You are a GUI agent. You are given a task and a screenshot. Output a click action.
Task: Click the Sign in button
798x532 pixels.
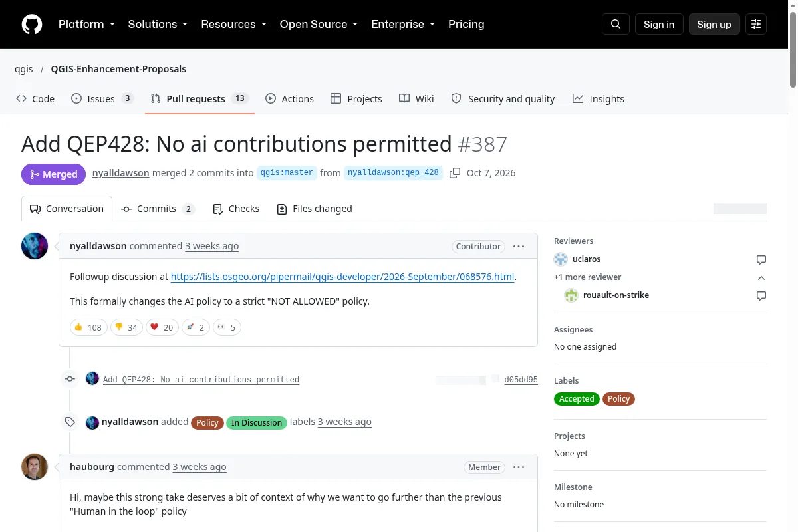pos(659,25)
